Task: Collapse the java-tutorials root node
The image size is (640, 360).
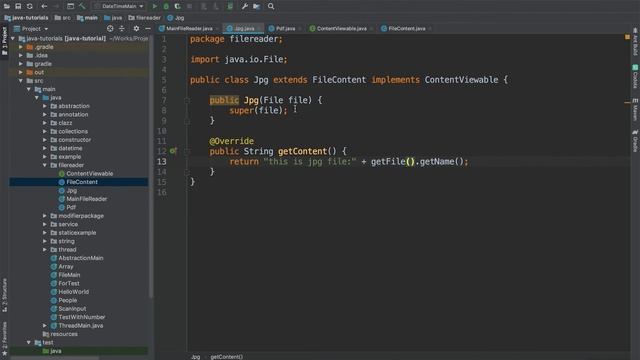Action: 13,38
